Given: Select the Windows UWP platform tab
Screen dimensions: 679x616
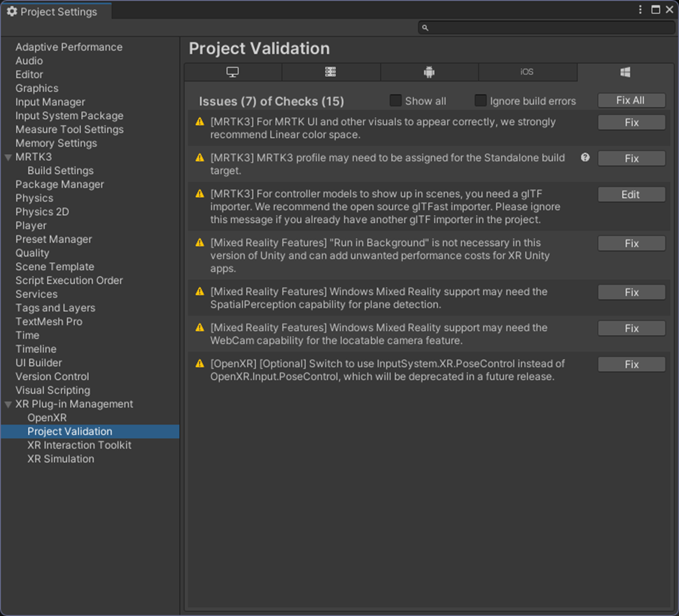Looking at the screenshot, I should click(625, 72).
